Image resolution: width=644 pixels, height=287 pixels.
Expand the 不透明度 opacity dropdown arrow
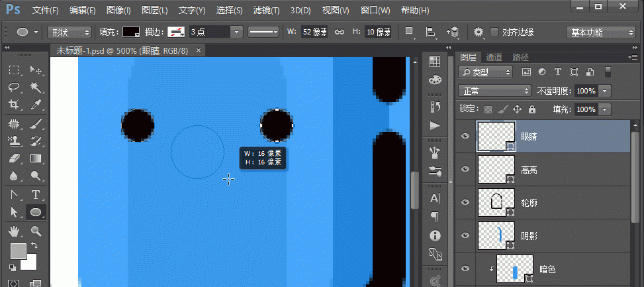605,90
